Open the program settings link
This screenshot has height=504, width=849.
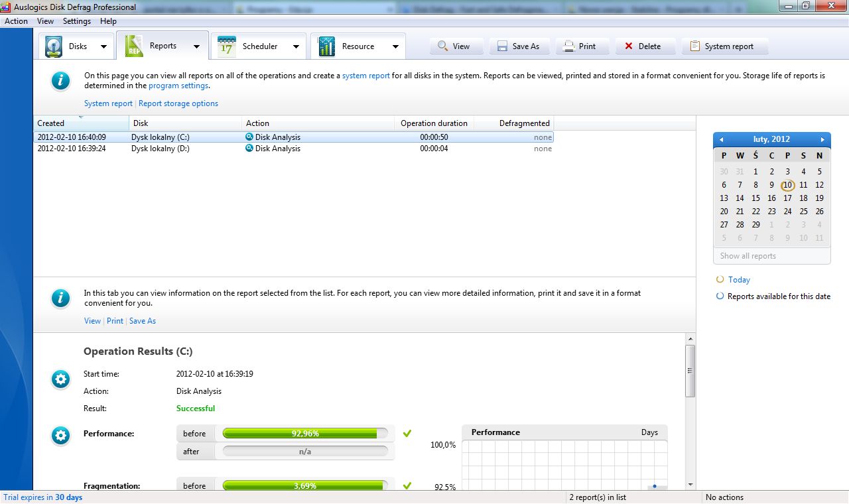[x=178, y=86]
